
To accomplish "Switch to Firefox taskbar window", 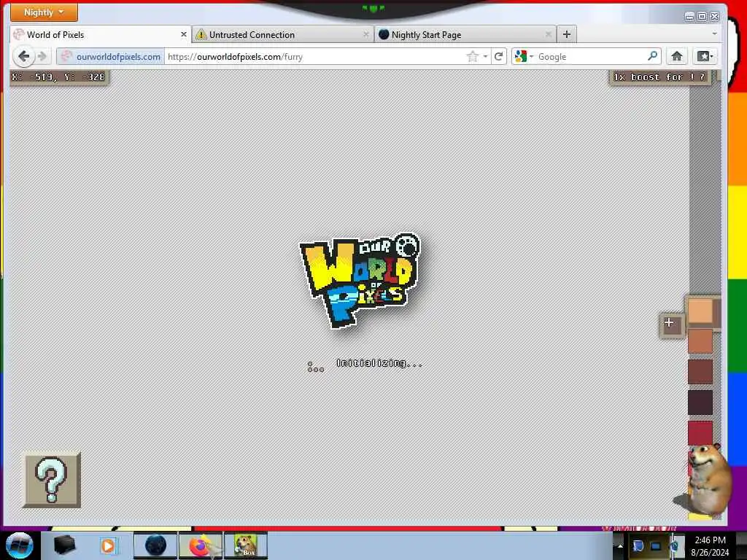I will [201, 545].
